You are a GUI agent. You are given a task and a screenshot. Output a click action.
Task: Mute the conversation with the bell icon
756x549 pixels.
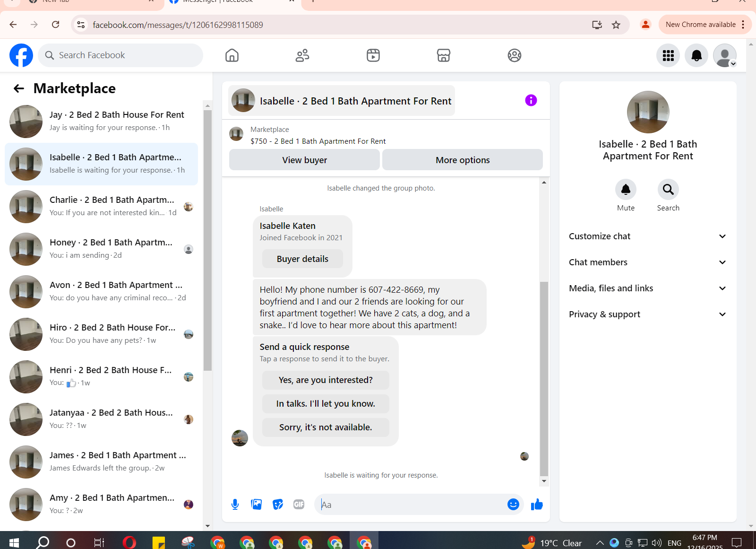pos(626,190)
